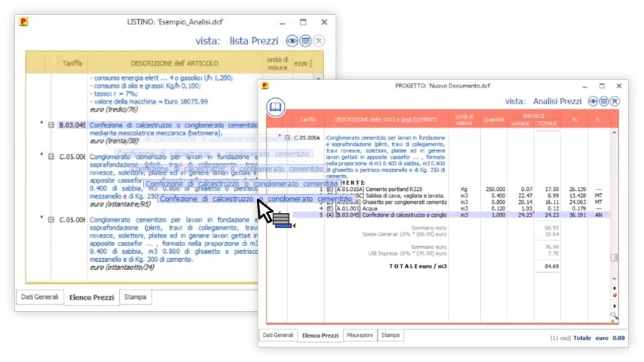Toggle the eye view icon in PROGETTO window
Viewport: 644px width, 362px height.
click(x=593, y=102)
